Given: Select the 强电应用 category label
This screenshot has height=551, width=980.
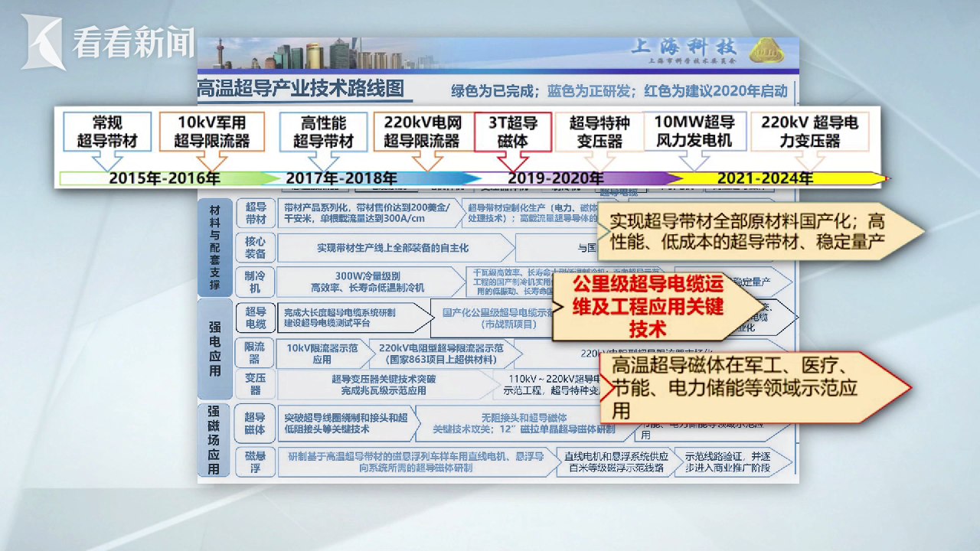Looking at the screenshot, I should click(x=215, y=348).
